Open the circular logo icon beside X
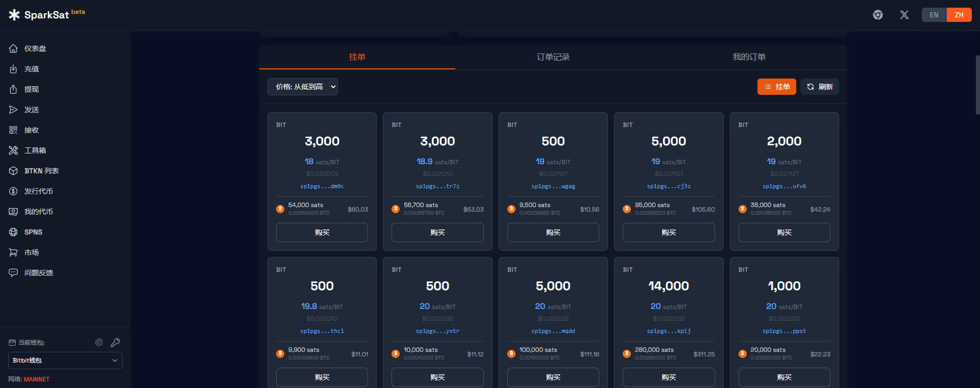 pyautogui.click(x=877, y=15)
